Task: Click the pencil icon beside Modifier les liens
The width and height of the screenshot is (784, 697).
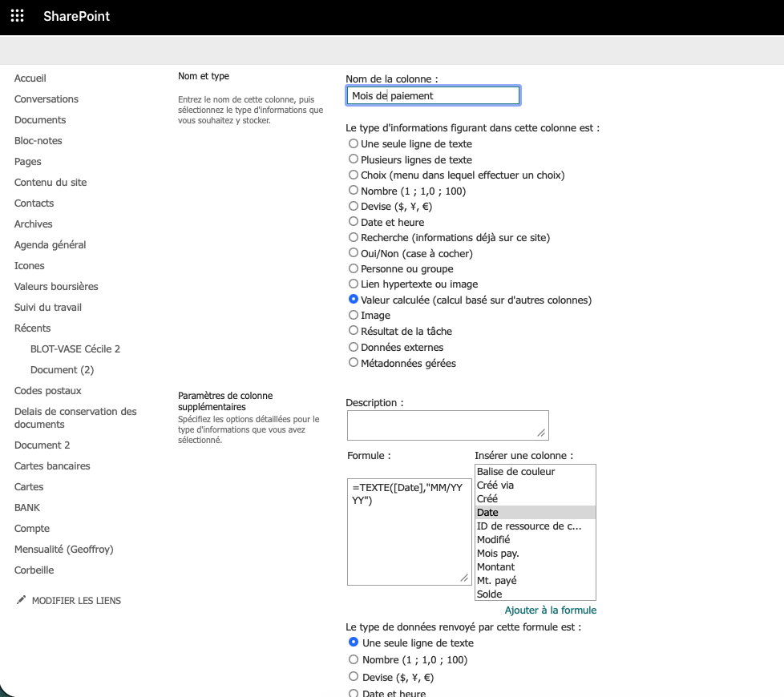Action: [x=21, y=600]
